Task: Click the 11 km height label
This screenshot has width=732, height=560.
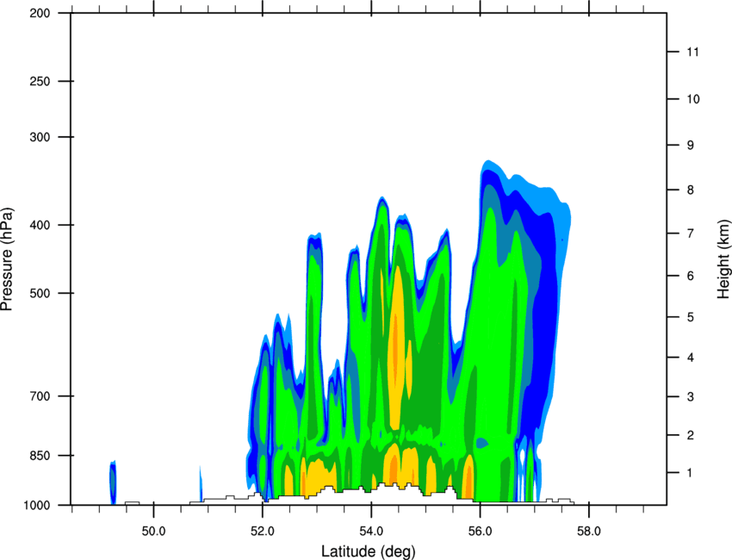Action: [x=692, y=52]
